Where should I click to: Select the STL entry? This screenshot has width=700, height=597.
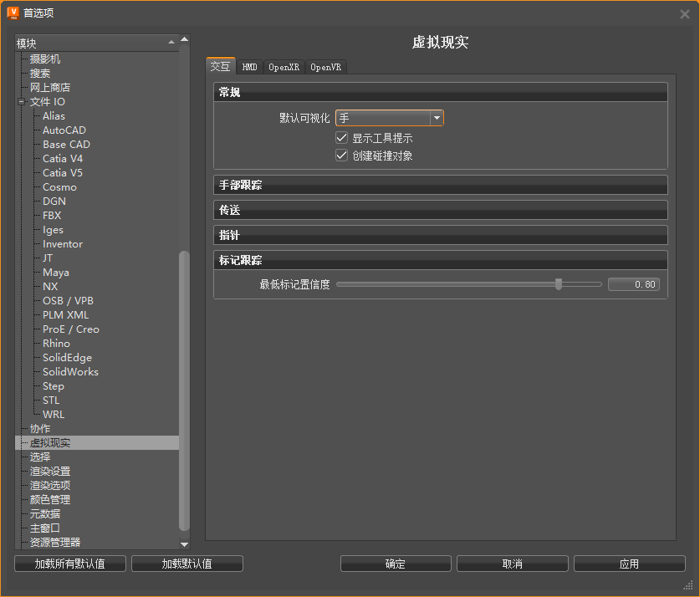[x=51, y=401]
